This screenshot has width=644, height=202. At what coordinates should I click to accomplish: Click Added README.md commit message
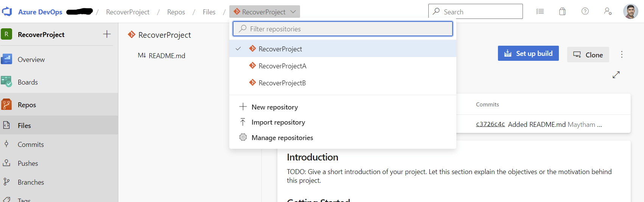coord(537,124)
